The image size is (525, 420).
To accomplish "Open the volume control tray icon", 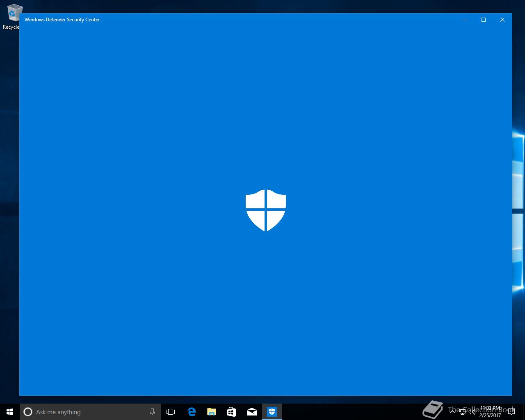I will 472,412.
